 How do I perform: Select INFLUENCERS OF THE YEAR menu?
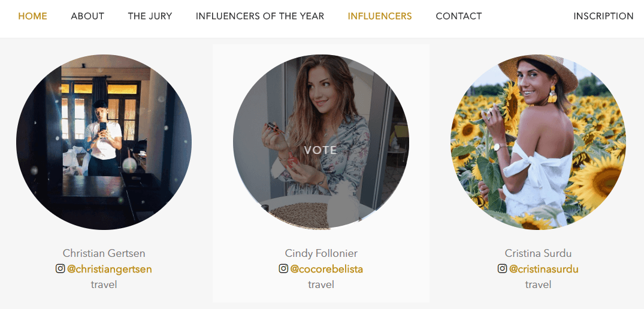coord(260,16)
